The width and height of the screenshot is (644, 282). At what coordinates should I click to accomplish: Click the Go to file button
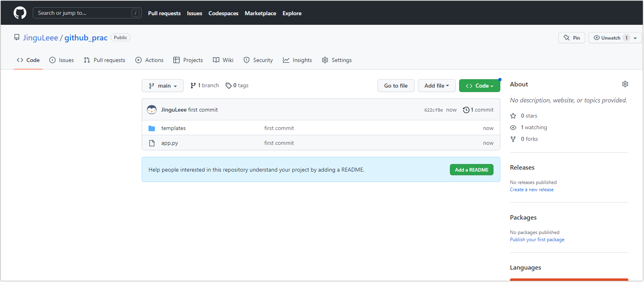tap(396, 86)
